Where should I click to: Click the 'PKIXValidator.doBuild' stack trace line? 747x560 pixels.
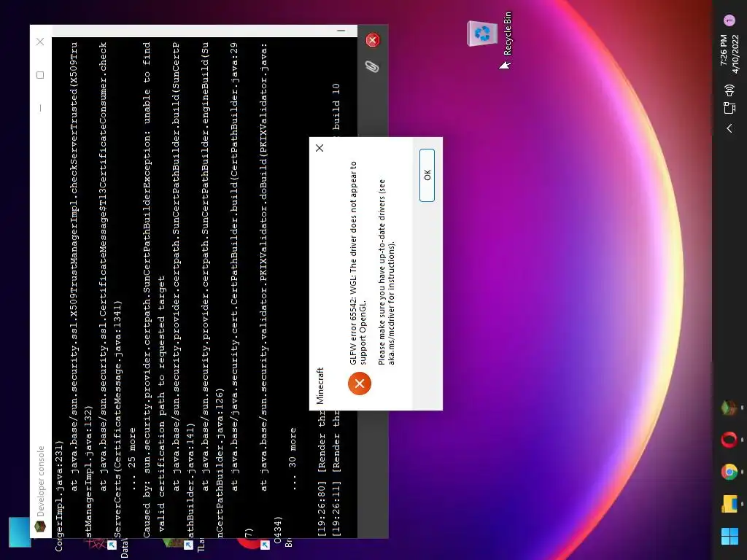[263, 267]
